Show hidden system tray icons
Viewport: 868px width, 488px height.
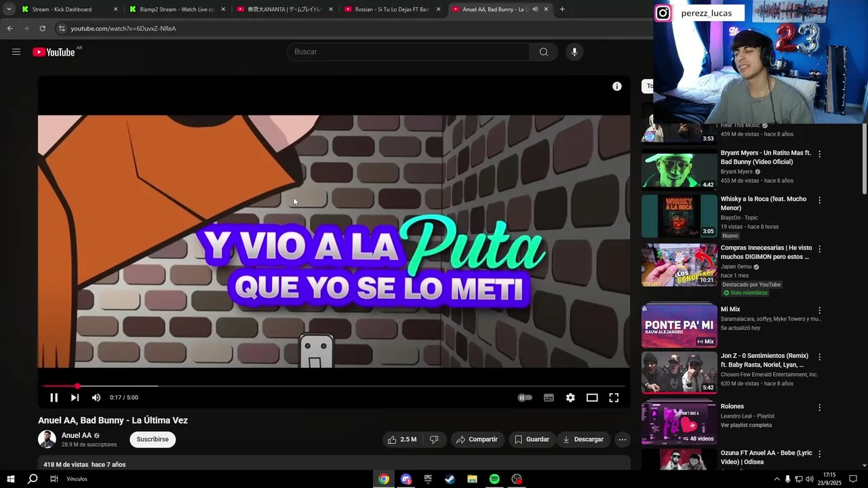click(x=776, y=479)
